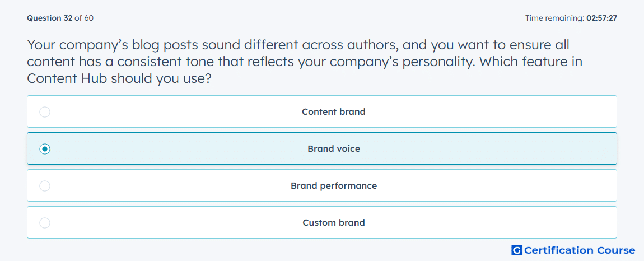Click blank area inside highlighted Brand voice card

[x=493, y=149]
